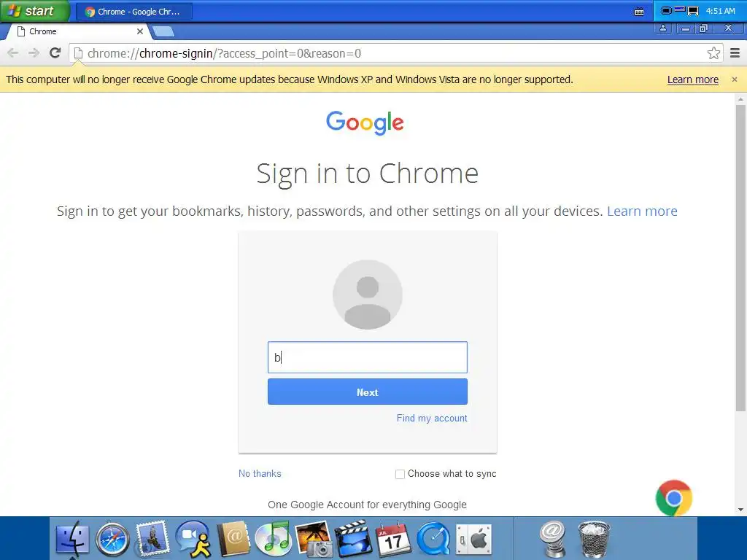
Task: Open the Address Book dock icon
Action: (x=233, y=539)
